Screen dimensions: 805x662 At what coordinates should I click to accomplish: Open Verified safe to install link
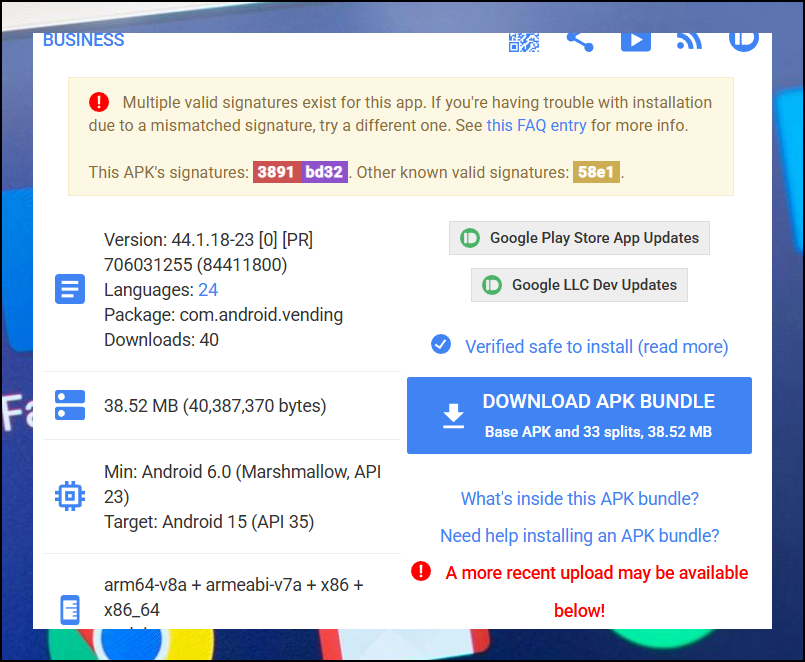(597, 347)
